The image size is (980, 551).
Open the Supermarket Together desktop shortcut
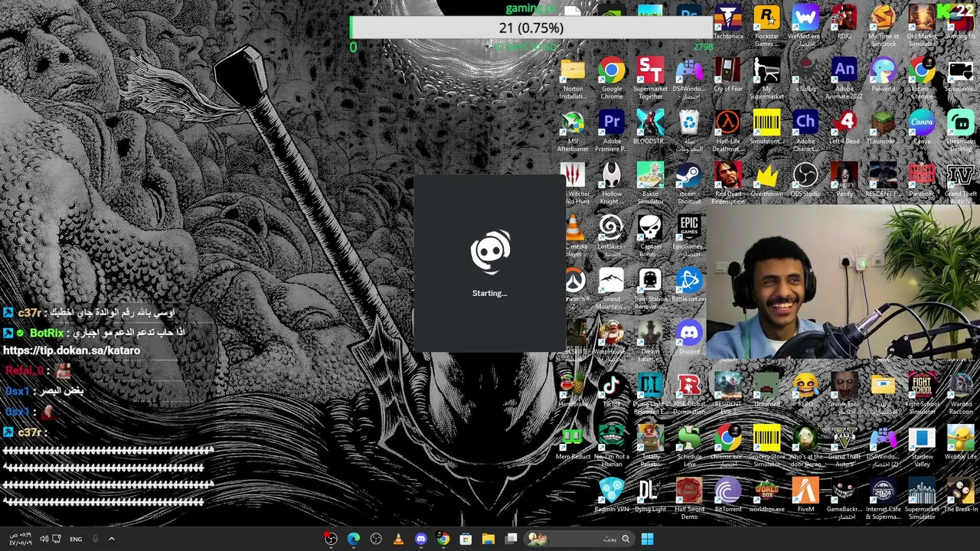click(x=650, y=77)
